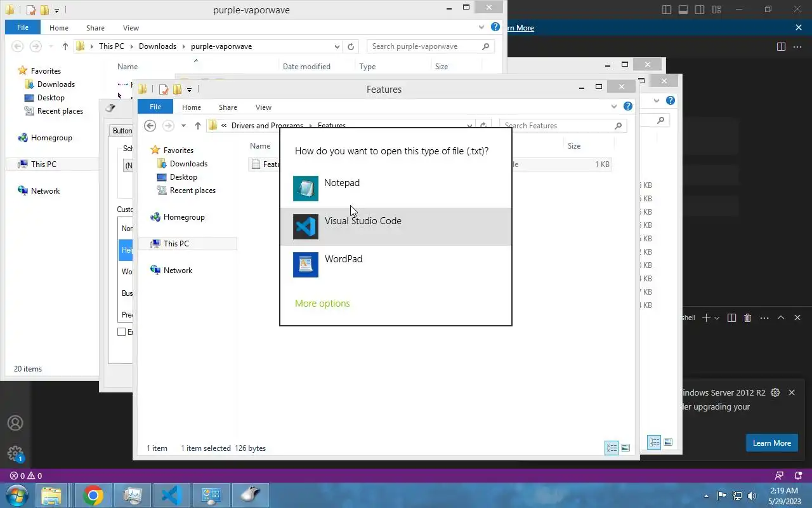
Task: Click the Learn More button in notification
Action: (x=772, y=443)
